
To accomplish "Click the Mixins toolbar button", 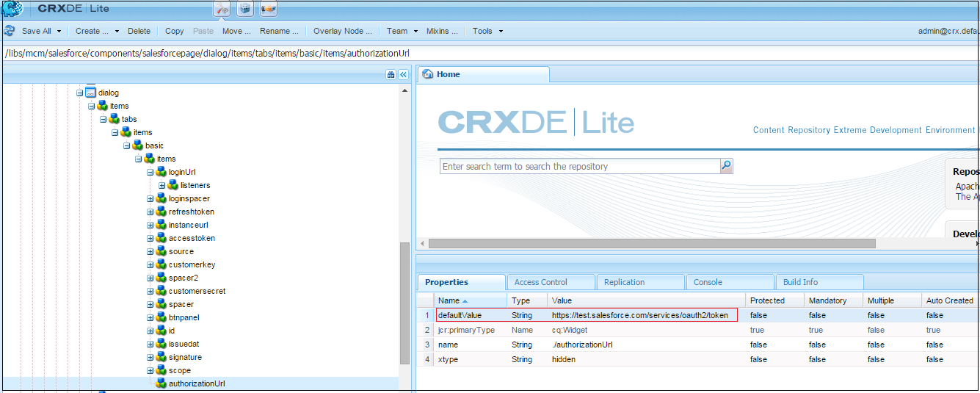I will 442,31.
